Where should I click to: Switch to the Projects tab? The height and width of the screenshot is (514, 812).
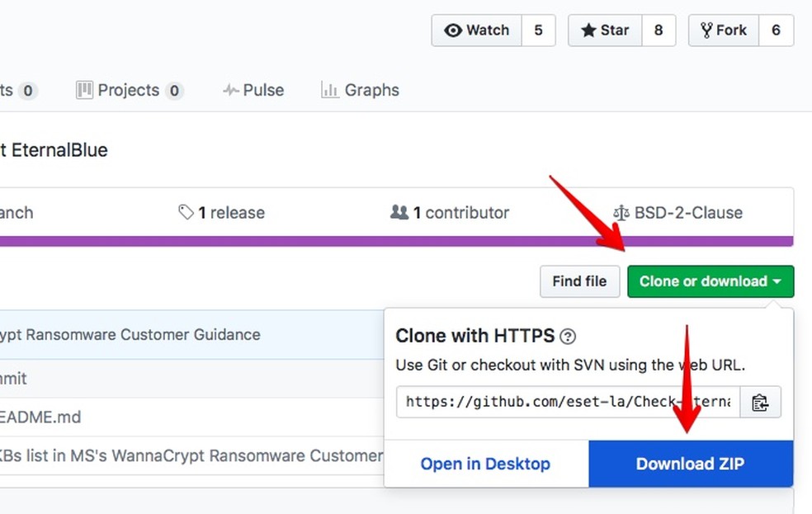coord(129,90)
